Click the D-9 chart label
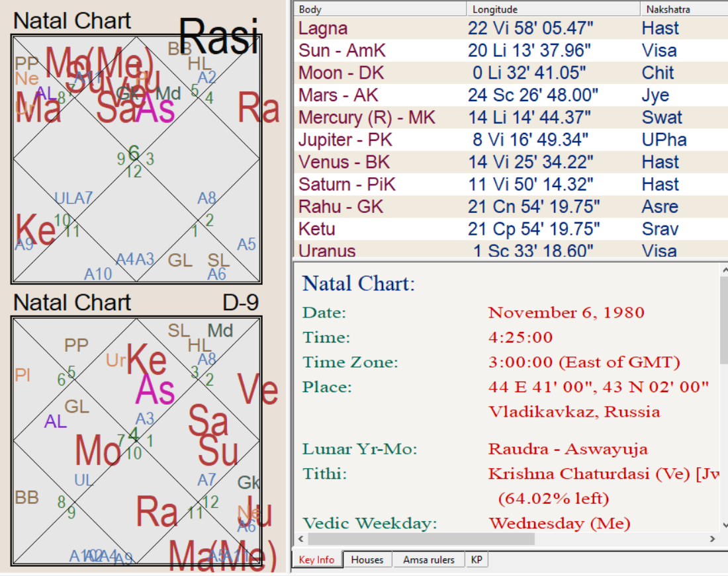The width and height of the screenshot is (728, 576). coord(240,303)
